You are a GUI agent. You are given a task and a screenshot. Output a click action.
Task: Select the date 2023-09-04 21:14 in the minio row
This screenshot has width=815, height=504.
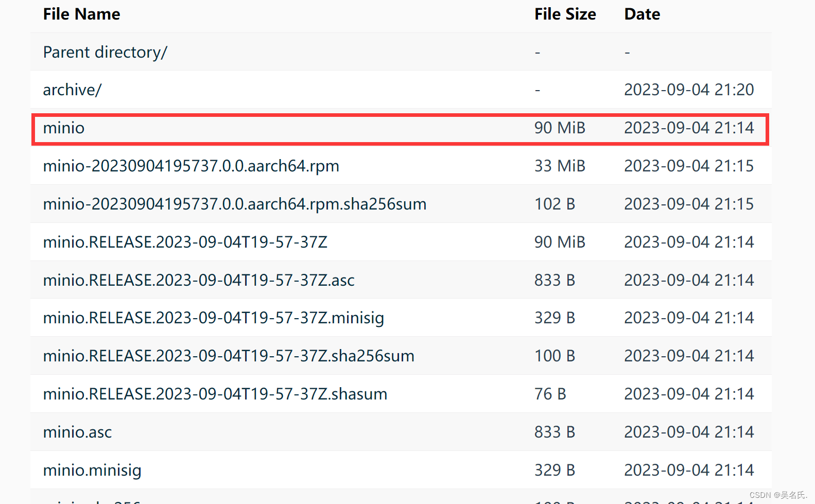(689, 128)
